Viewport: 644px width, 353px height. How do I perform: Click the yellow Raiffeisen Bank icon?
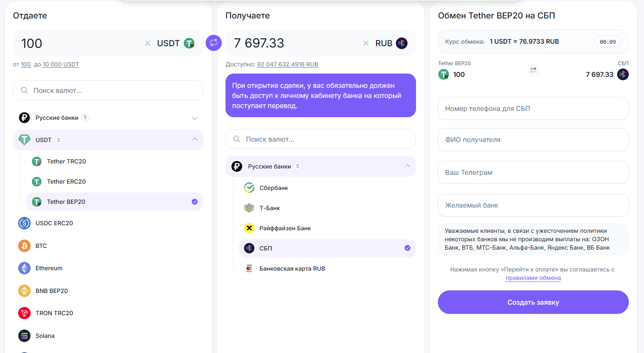tap(249, 228)
